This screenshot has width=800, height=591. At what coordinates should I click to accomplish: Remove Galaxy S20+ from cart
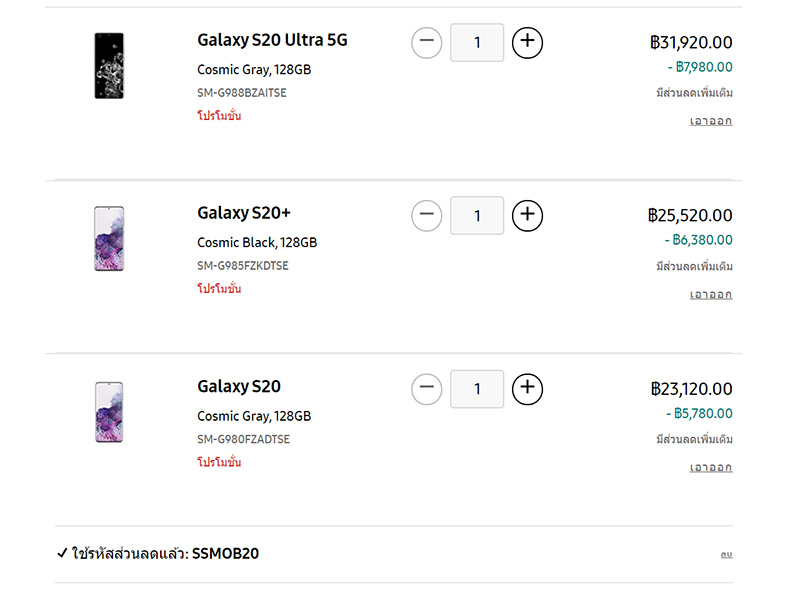point(711,294)
